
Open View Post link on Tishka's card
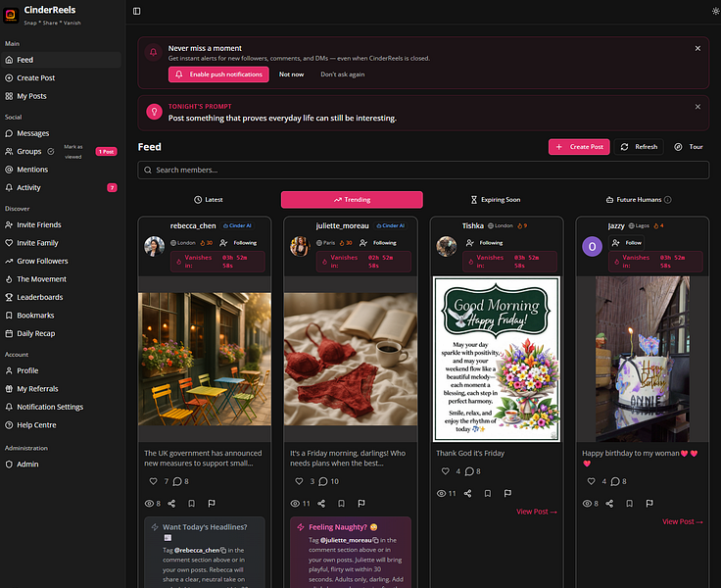click(536, 512)
